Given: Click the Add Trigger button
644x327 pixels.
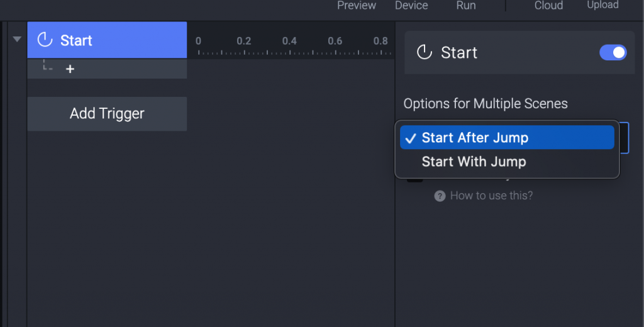Looking at the screenshot, I should pyautogui.click(x=107, y=114).
